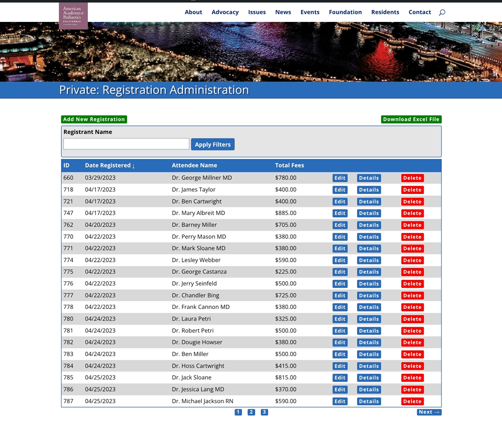The width and height of the screenshot is (502, 448).
Task: Edit Dr. Laura Petri registration
Action: (340, 319)
